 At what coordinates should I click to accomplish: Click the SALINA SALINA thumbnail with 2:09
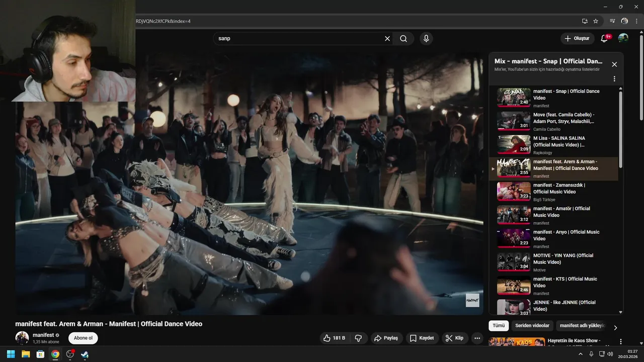point(514,144)
